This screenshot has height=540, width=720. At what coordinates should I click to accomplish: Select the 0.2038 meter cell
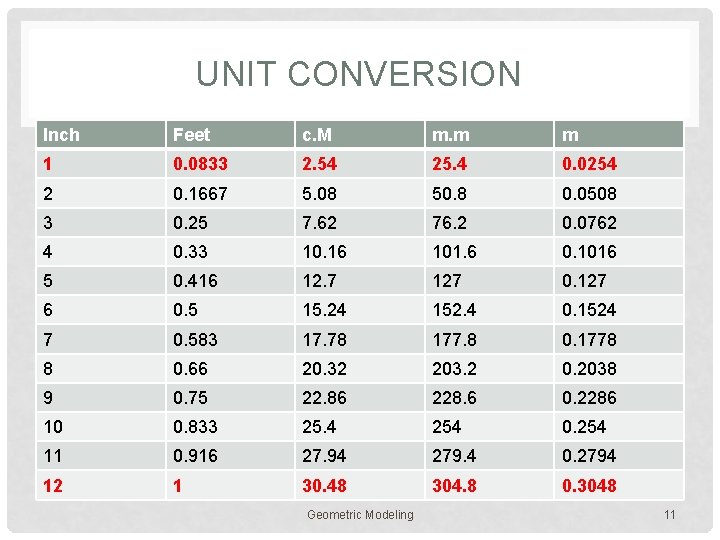pyautogui.click(x=589, y=368)
